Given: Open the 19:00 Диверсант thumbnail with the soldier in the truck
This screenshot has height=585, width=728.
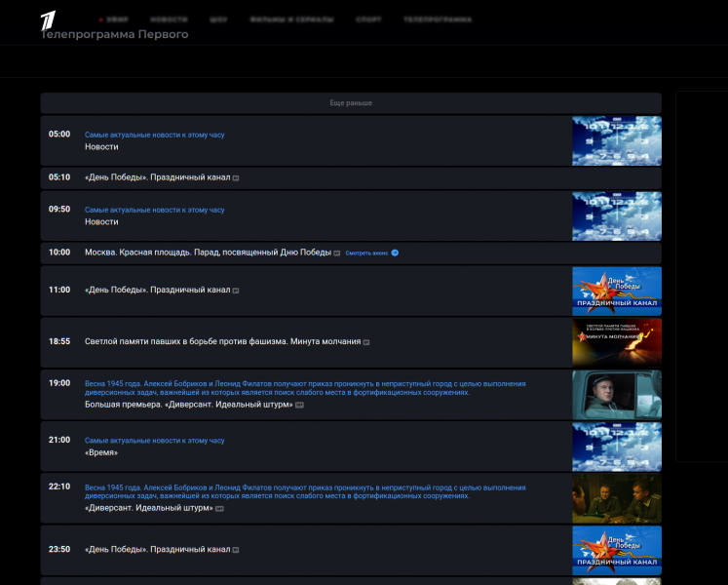Looking at the screenshot, I should pyautogui.click(x=617, y=395).
